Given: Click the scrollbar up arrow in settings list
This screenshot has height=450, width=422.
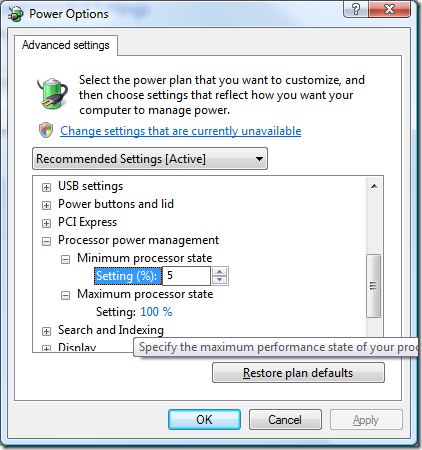Looking at the screenshot, I should [374, 186].
